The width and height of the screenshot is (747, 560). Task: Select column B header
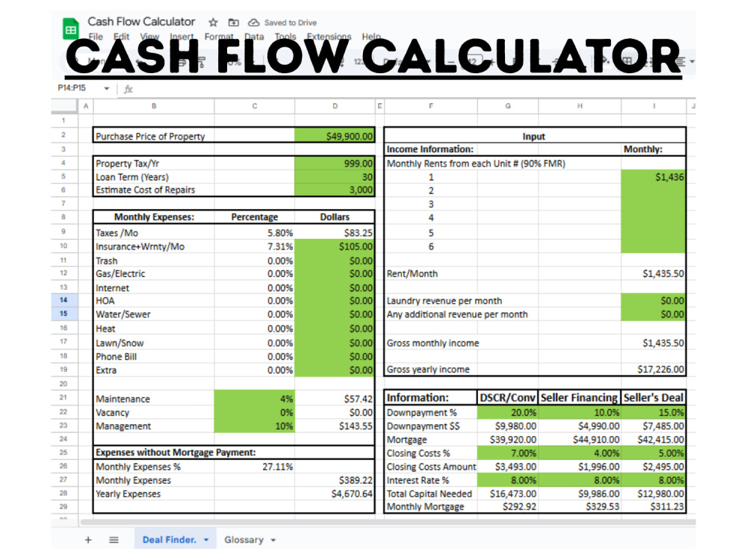(154, 106)
